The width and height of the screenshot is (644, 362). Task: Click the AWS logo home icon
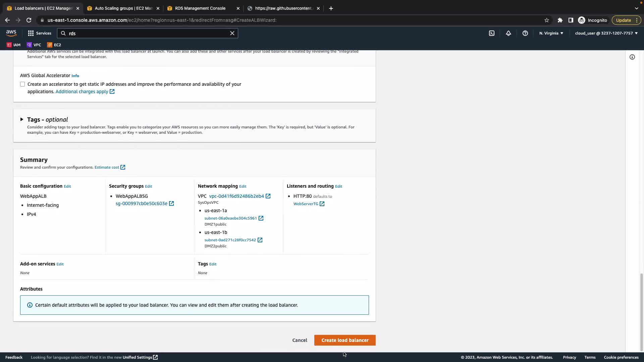pos(11,33)
